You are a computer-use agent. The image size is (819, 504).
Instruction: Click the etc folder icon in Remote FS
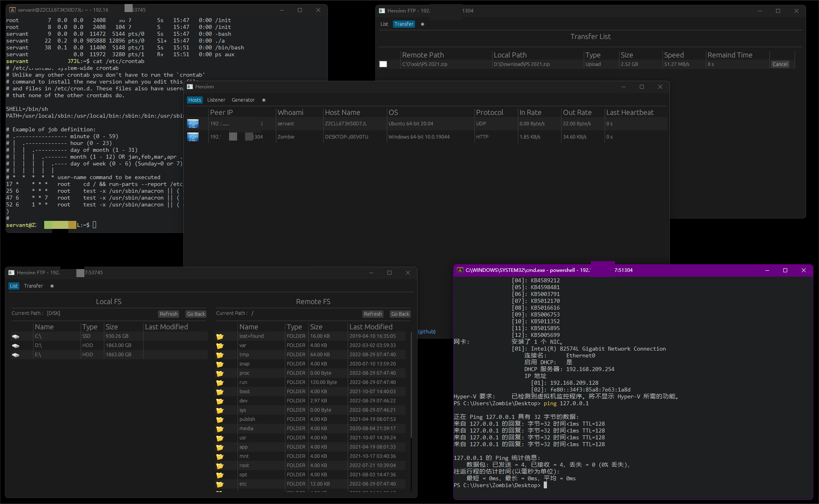coord(220,484)
